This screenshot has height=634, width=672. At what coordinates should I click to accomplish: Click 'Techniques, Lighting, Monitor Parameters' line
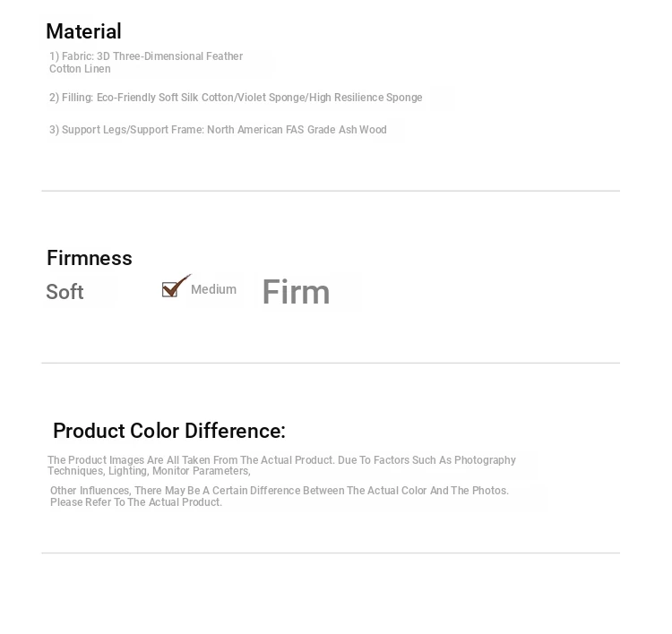pyautogui.click(x=149, y=471)
